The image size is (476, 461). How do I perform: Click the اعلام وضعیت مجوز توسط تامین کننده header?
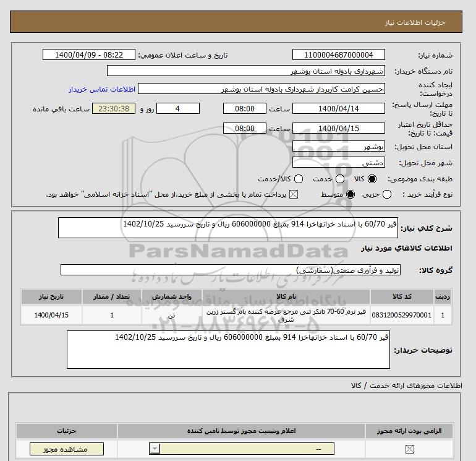[x=241, y=431]
